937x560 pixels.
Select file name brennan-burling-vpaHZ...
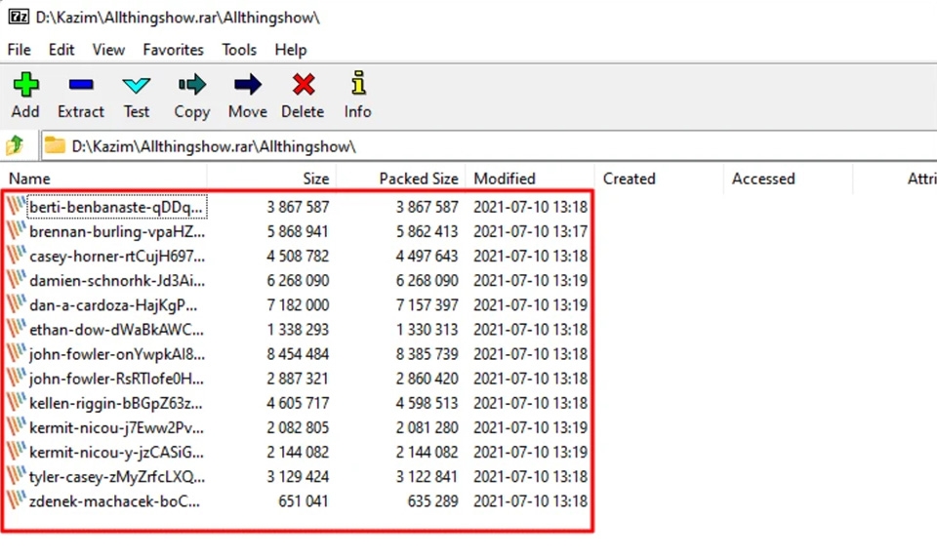pyautogui.click(x=117, y=231)
